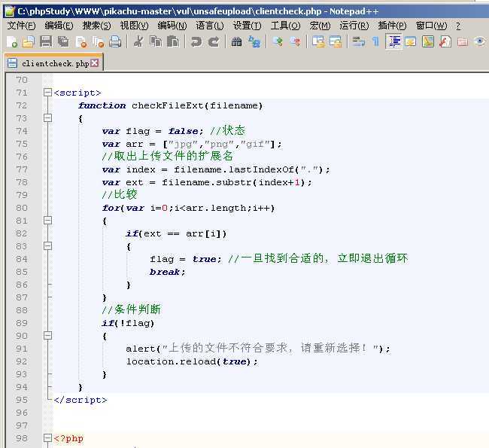Open the 编辑(E) menu

(x=59, y=26)
